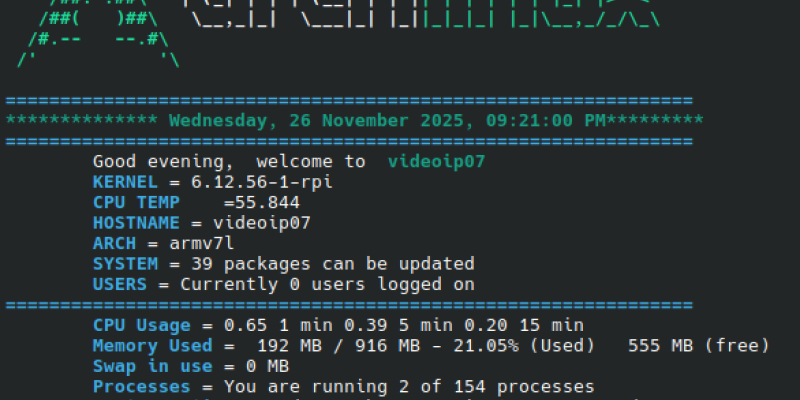Click the 'Good evening, welcome to' greeting text

coord(229,161)
